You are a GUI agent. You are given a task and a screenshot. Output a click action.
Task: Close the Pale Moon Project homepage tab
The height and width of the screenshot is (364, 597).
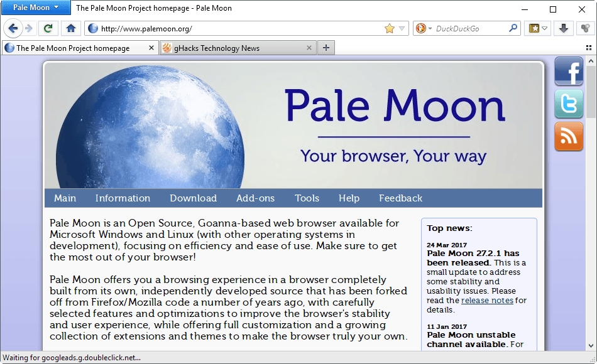point(151,48)
